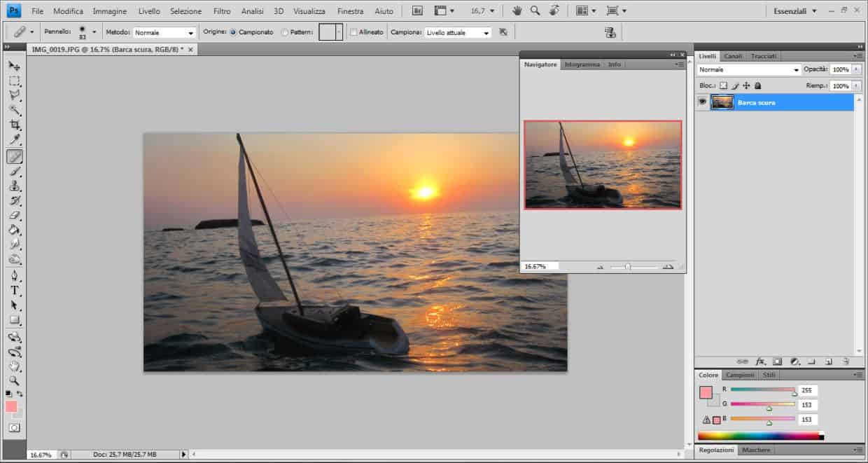Open the Filtro menu

click(x=222, y=11)
